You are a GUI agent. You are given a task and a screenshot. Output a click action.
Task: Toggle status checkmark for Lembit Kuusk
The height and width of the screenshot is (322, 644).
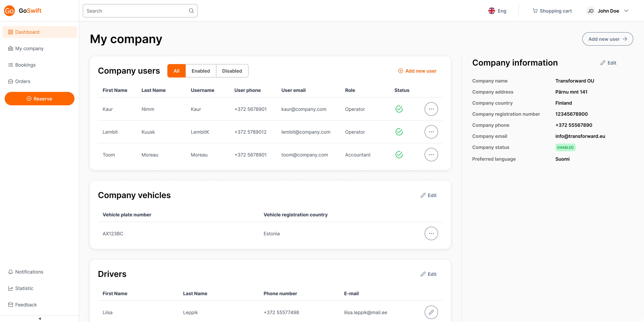399,132
